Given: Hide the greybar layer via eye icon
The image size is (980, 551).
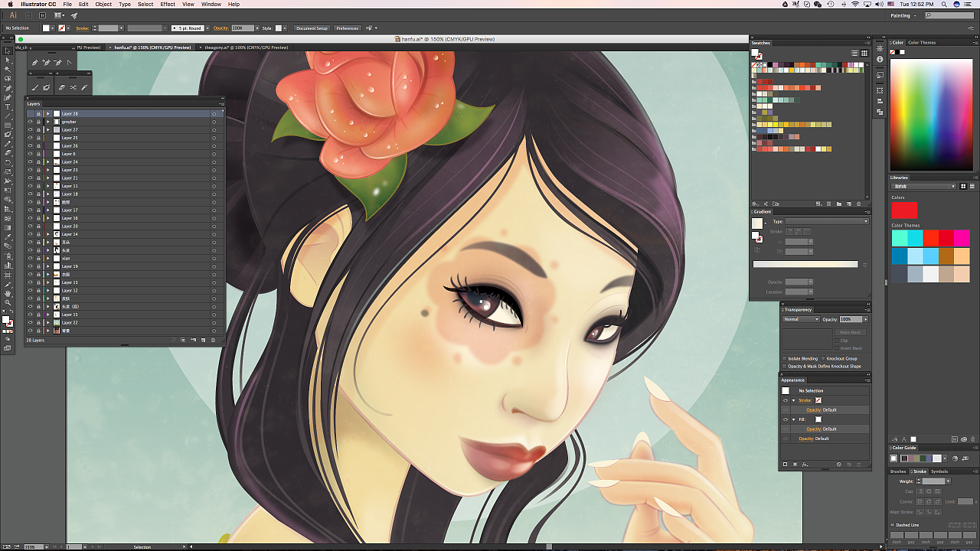Looking at the screenshot, I should click(x=31, y=122).
